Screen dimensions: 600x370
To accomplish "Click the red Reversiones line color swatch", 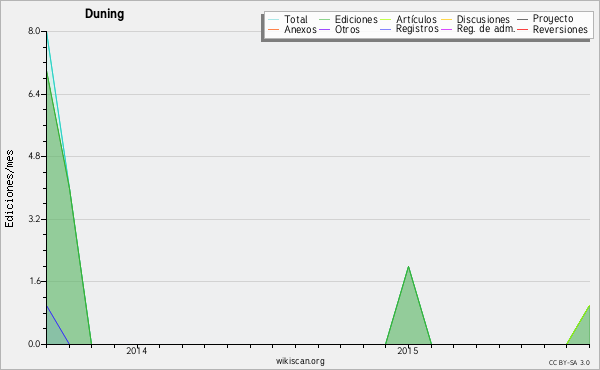I will point(522,29).
